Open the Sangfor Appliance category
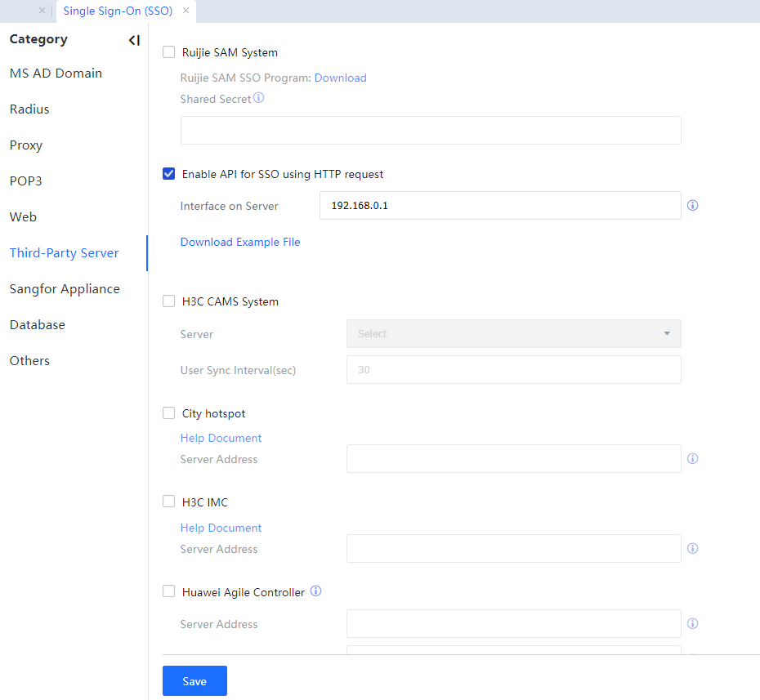 click(65, 289)
